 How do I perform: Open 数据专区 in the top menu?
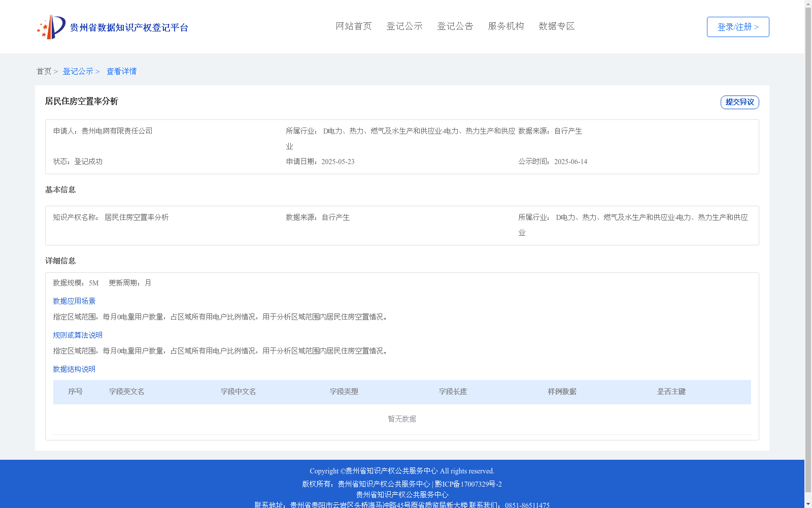557,26
